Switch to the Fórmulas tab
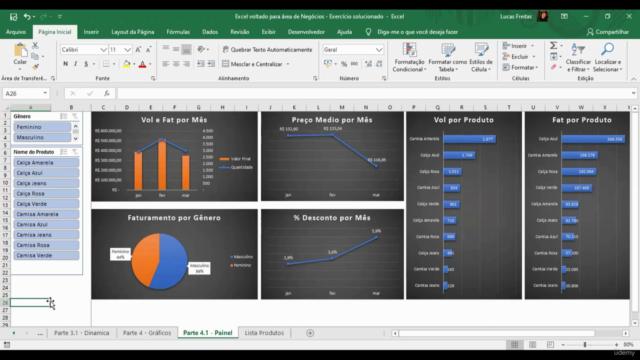 pyautogui.click(x=178, y=32)
